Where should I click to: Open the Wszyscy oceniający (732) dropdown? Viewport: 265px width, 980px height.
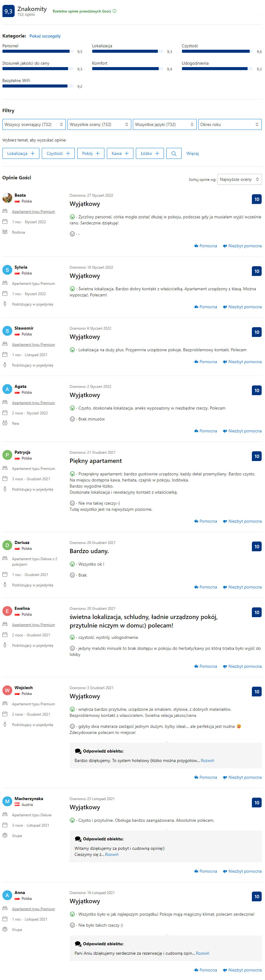34,124
